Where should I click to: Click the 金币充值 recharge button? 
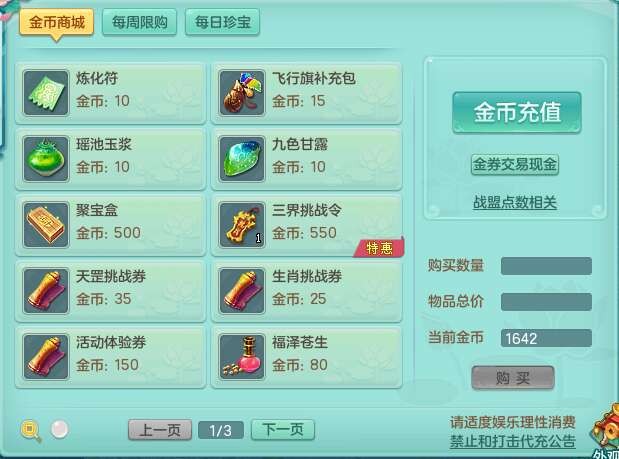tap(517, 112)
